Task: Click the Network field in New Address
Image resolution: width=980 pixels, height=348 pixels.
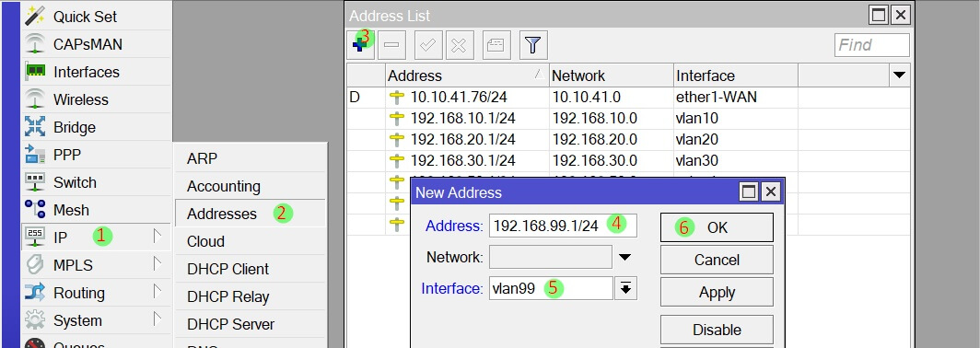Action: click(x=551, y=257)
